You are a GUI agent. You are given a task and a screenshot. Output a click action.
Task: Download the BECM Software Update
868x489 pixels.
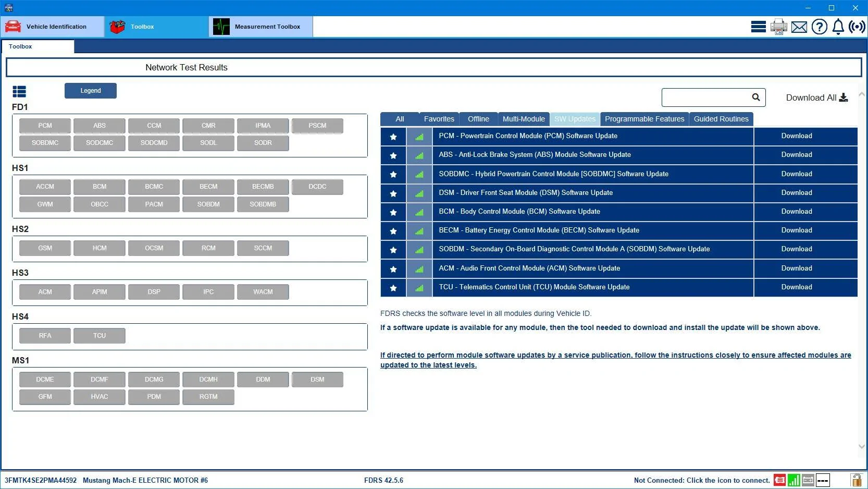tap(797, 230)
